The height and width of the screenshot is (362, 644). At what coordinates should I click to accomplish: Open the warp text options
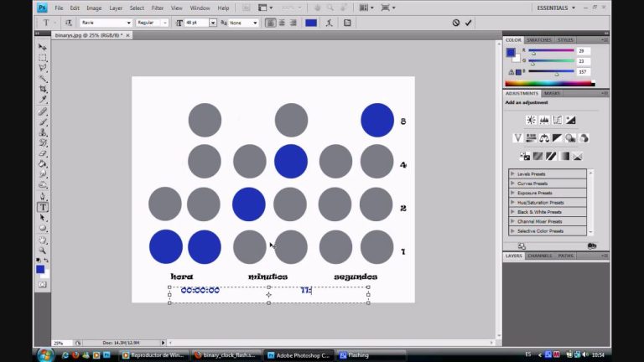click(x=330, y=23)
